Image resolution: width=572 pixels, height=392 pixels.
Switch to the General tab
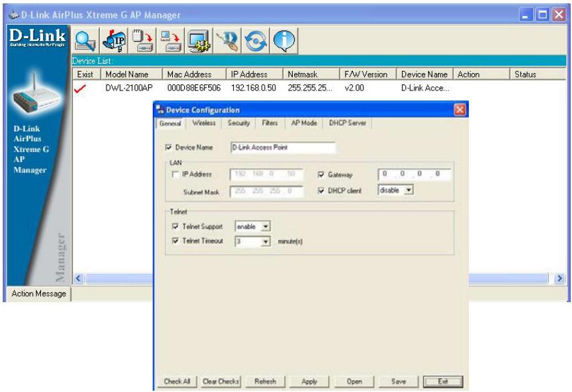[x=170, y=123]
